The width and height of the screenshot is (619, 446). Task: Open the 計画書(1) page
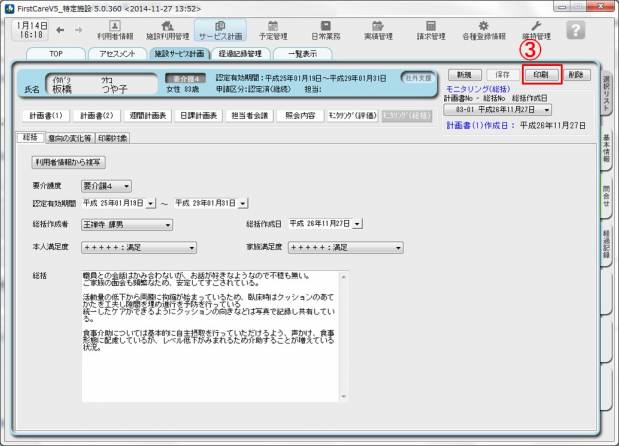[x=46, y=116]
